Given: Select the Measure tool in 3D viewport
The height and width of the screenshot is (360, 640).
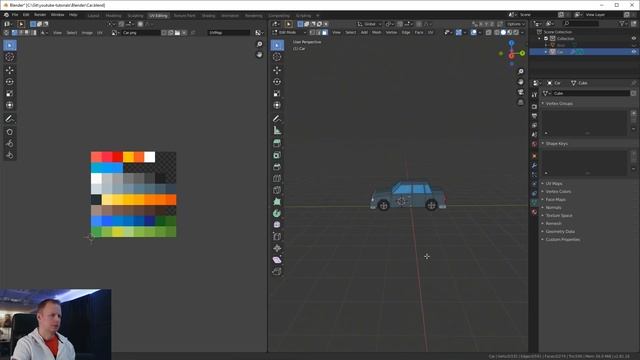Looking at the screenshot, I should coord(277,131).
